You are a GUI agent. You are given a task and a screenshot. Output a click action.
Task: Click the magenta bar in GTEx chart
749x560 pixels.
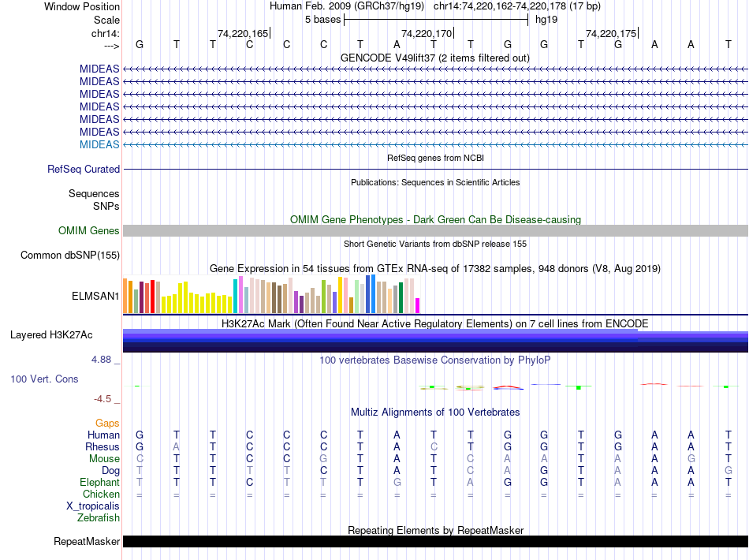point(418,306)
